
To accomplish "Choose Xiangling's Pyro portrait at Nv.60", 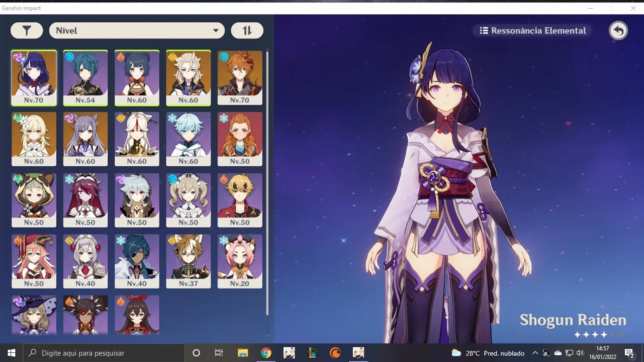I will point(137,78).
